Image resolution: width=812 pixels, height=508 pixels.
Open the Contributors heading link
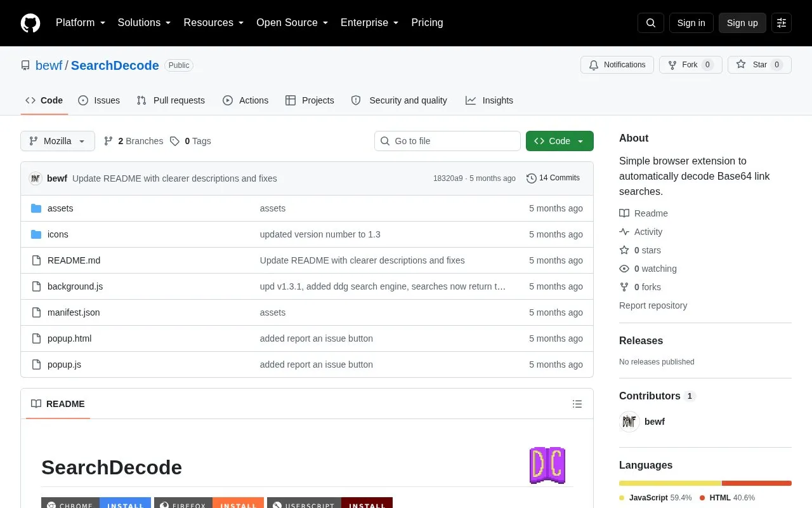point(657,396)
